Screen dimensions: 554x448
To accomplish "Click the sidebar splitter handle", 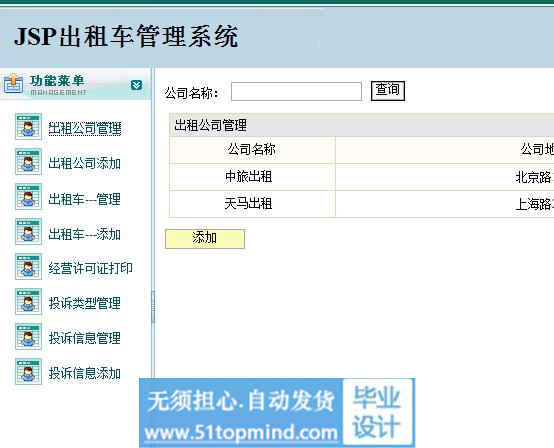I will click(x=153, y=307).
